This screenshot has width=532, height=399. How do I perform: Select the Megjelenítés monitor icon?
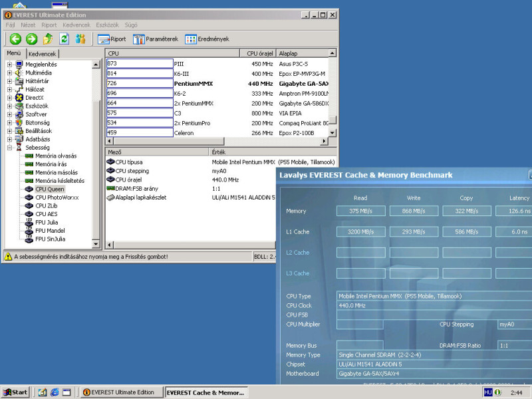point(19,64)
